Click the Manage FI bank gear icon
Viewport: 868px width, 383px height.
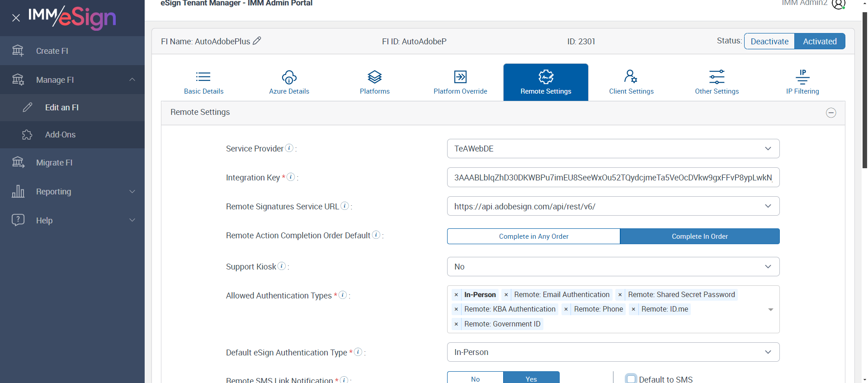coord(18,80)
